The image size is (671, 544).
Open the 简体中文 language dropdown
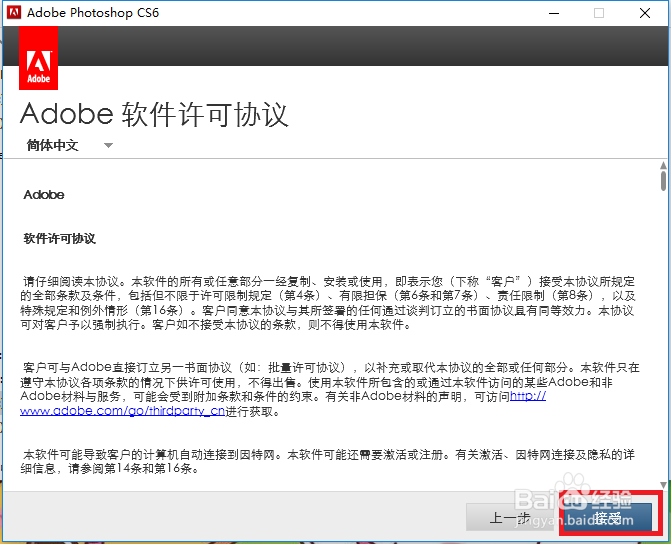(x=69, y=146)
